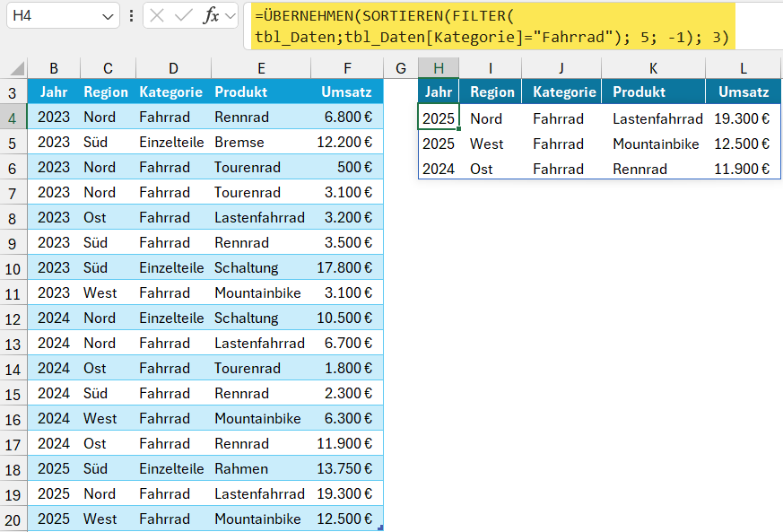
Task: Select the cell with 6.700 €
Action: (348, 344)
